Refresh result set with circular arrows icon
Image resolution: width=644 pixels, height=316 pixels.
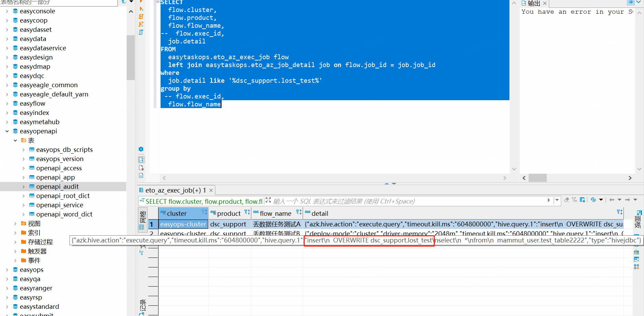click(593, 200)
